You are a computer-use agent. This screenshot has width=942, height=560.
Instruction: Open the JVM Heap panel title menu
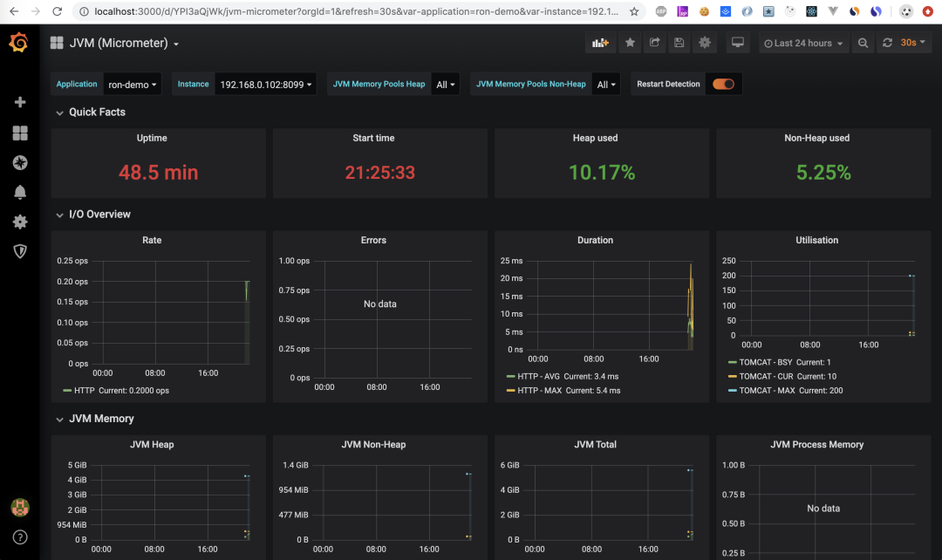pyautogui.click(x=152, y=445)
